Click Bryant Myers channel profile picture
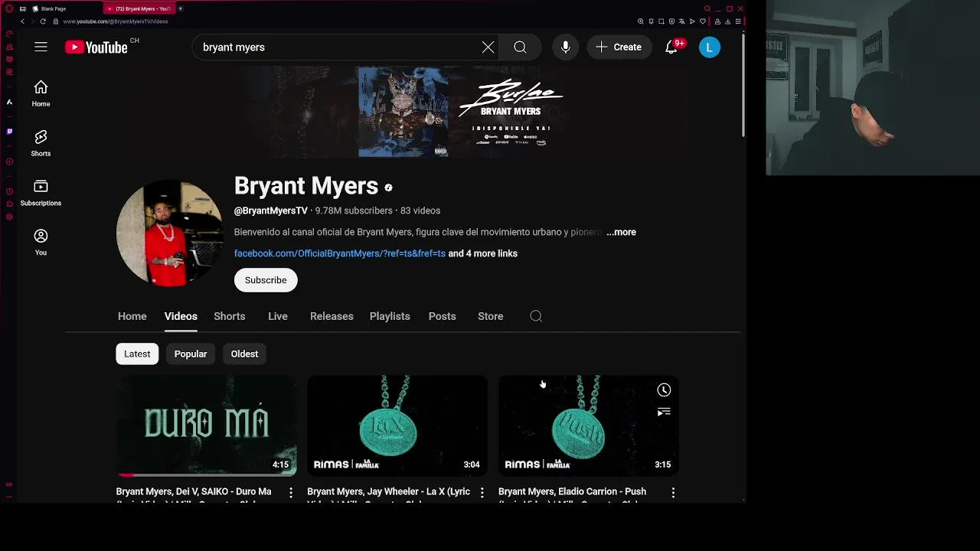Image resolution: width=980 pixels, height=551 pixels. pos(170,233)
